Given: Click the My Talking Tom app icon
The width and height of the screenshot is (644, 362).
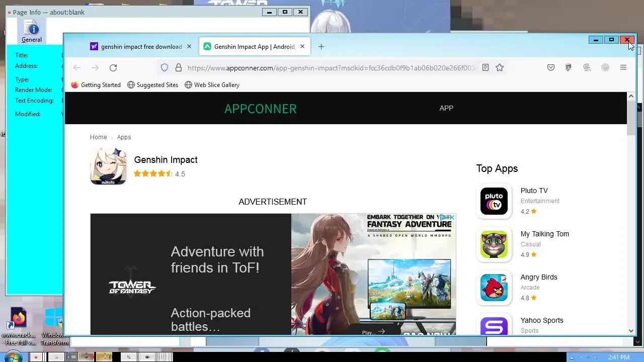Looking at the screenshot, I should click(x=494, y=244).
